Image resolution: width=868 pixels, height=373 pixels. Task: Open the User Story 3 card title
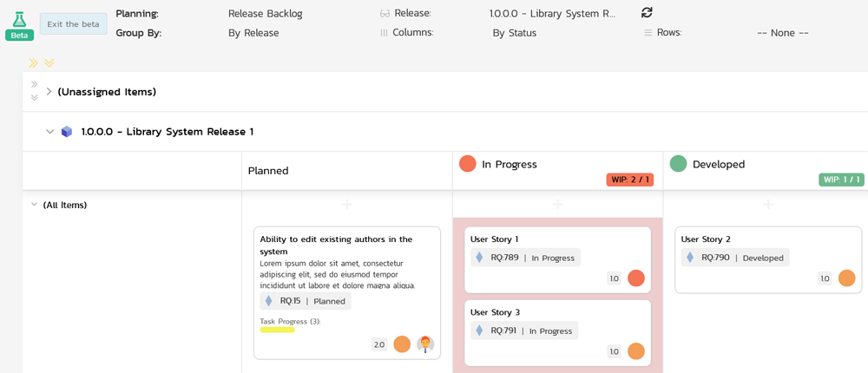pos(495,312)
